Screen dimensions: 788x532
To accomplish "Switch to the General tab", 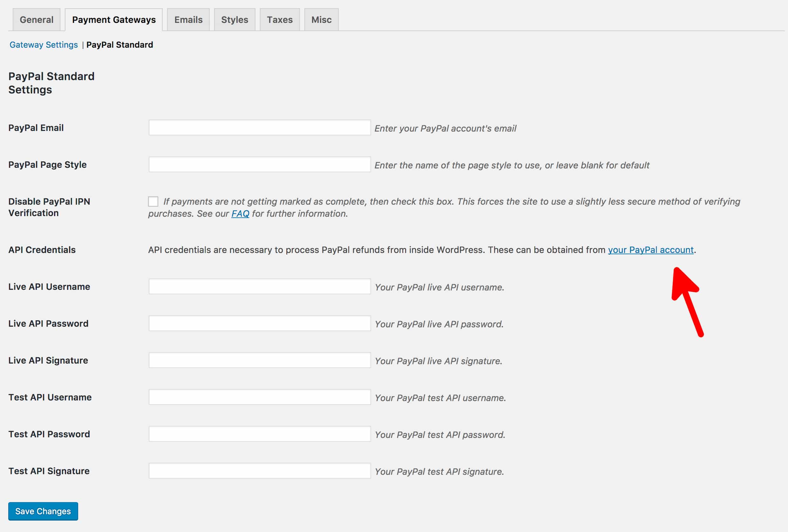I will 37,20.
